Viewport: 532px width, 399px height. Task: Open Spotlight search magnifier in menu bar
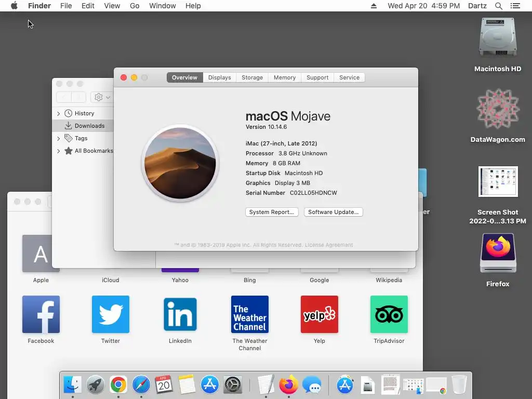point(498,6)
